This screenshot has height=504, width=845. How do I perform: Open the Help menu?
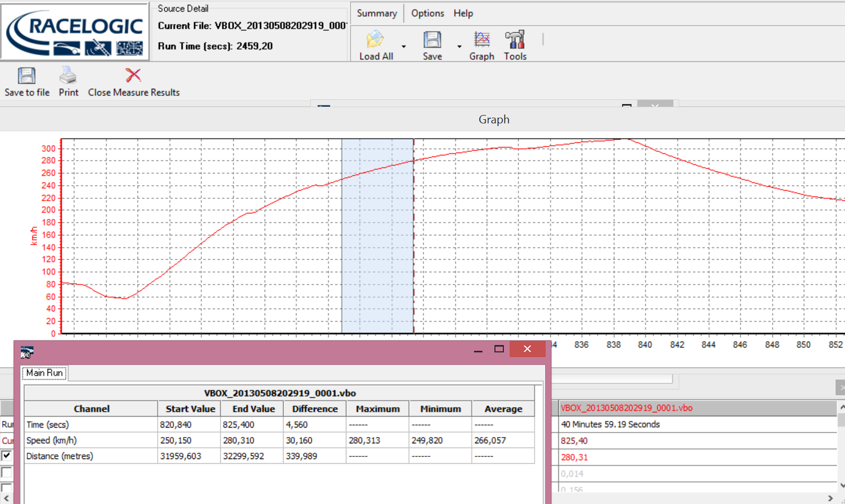[463, 13]
